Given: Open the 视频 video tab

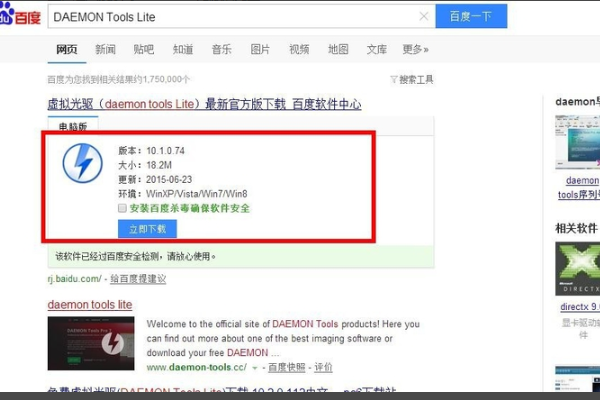Looking at the screenshot, I should click(299, 49).
